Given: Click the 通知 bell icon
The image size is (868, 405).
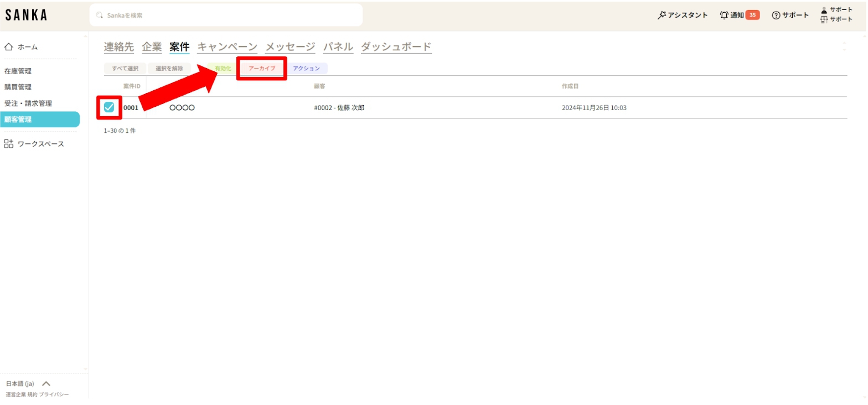Looking at the screenshot, I should click(x=724, y=15).
